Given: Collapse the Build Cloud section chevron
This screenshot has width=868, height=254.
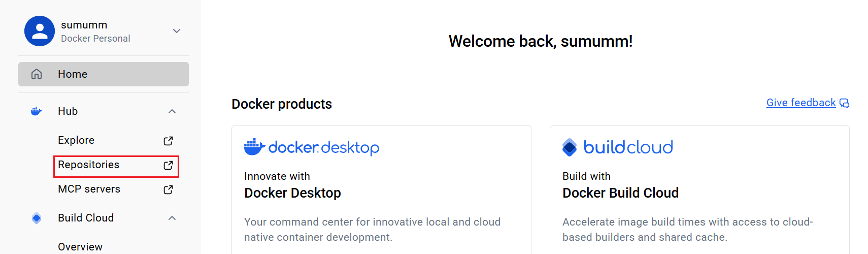Looking at the screenshot, I should tap(172, 218).
